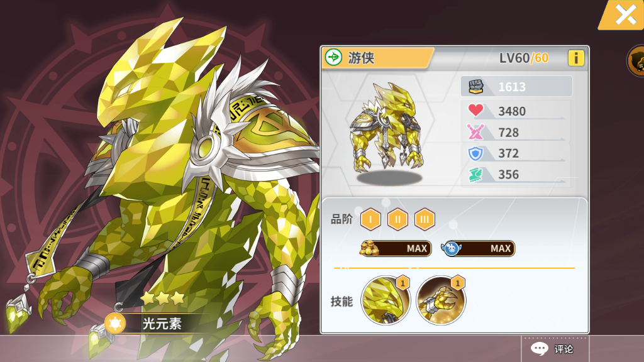Open the 评论 comments button
The height and width of the screenshot is (362, 644).
point(555,349)
